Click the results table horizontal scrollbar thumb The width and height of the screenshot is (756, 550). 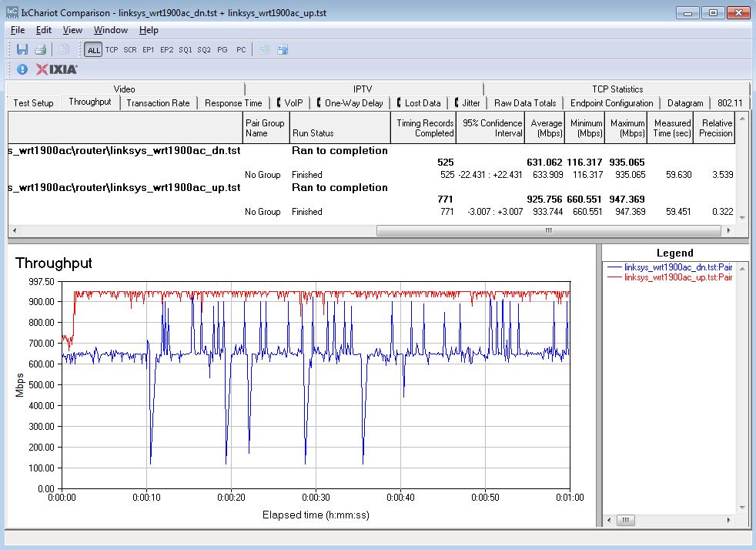549,230
